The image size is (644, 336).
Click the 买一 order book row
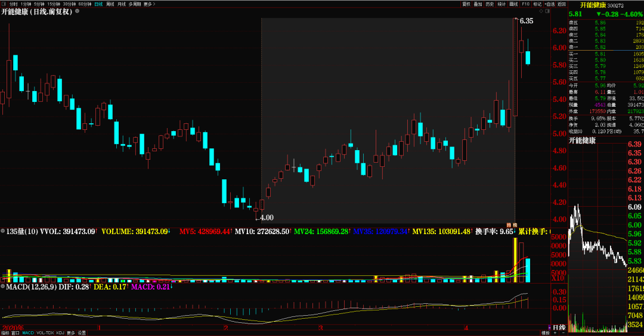click(x=606, y=54)
